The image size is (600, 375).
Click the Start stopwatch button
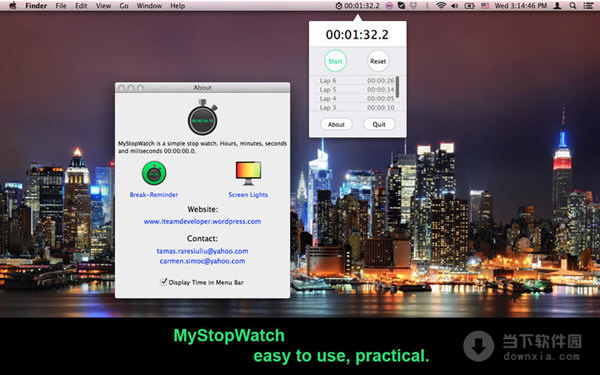[x=335, y=61]
